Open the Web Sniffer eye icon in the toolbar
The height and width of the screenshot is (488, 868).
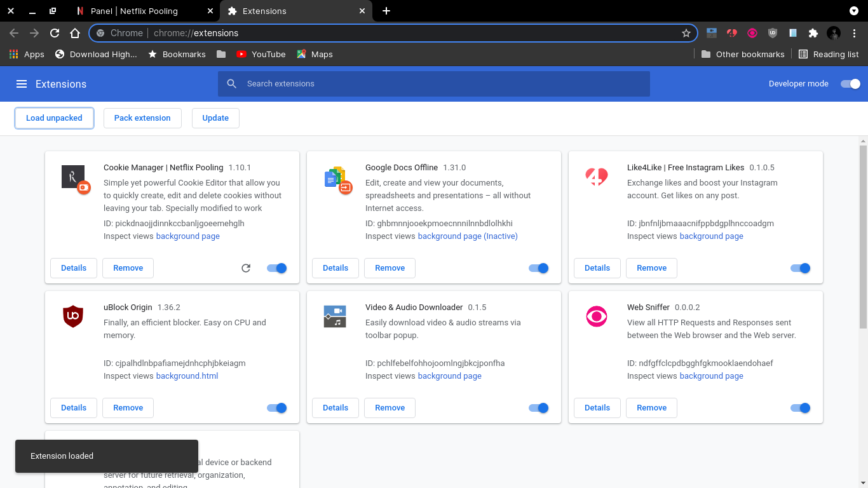(x=752, y=33)
